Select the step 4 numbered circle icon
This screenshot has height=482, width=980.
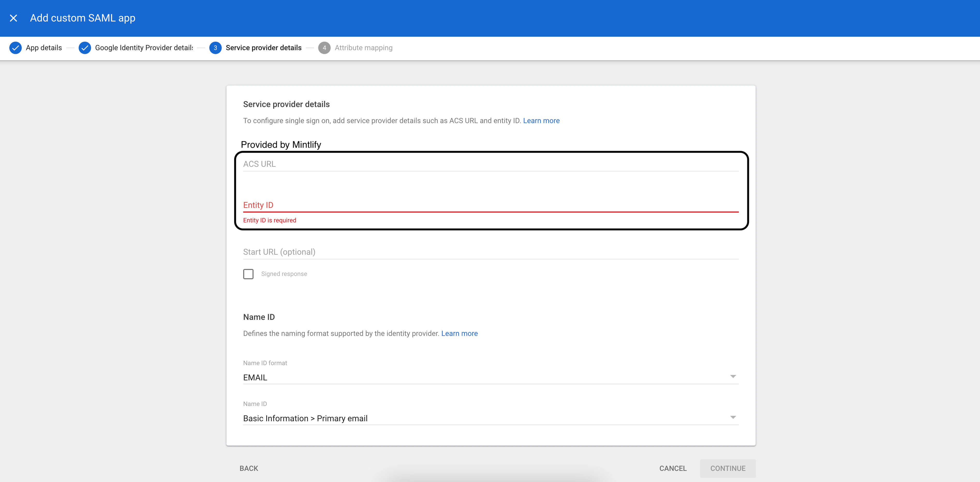324,48
